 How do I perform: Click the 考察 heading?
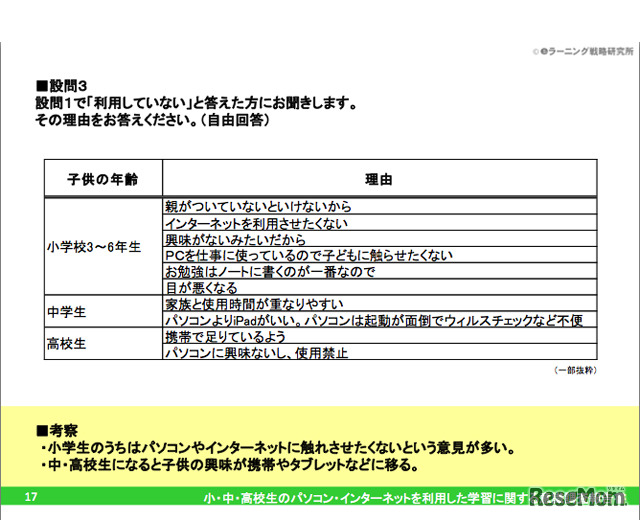click(x=57, y=430)
